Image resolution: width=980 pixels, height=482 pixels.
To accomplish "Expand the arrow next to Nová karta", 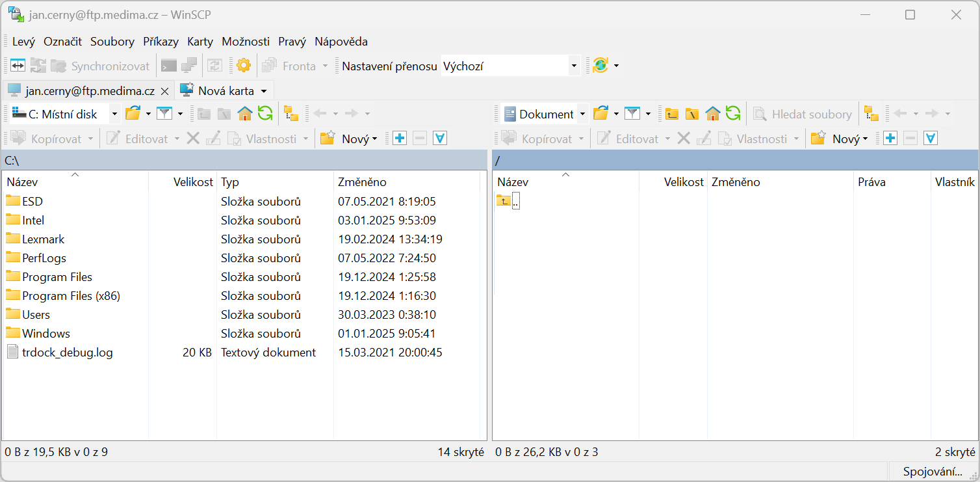I will [x=264, y=91].
